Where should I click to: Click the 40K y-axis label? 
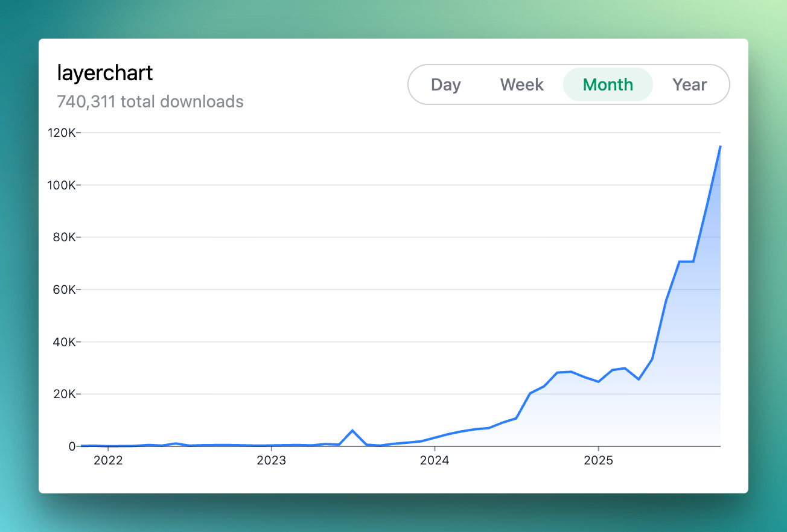tap(63, 342)
